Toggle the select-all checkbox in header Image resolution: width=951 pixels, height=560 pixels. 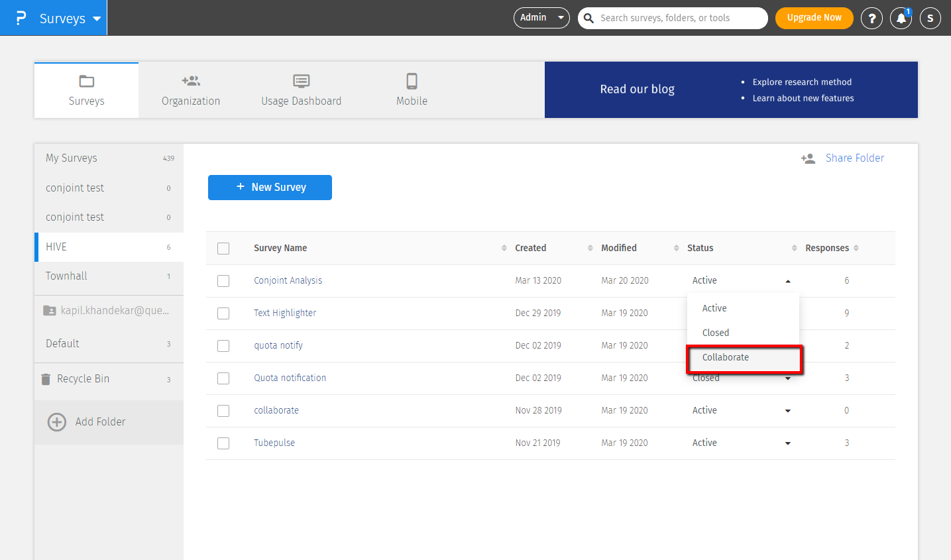click(x=223, y=249)
